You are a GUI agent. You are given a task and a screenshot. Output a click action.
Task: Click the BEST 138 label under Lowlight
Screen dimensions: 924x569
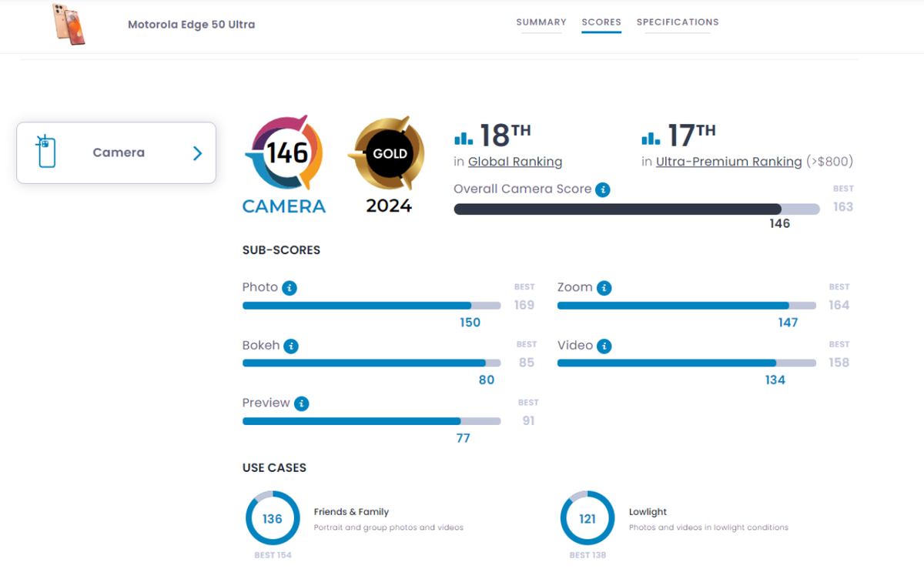pos(588,555)
